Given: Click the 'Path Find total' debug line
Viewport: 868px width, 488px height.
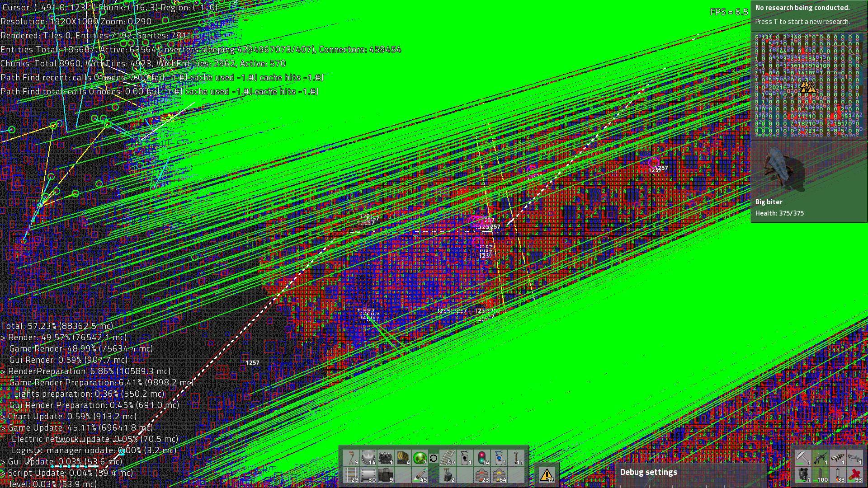Looking at the screenshot, I should tap(160, 92).
